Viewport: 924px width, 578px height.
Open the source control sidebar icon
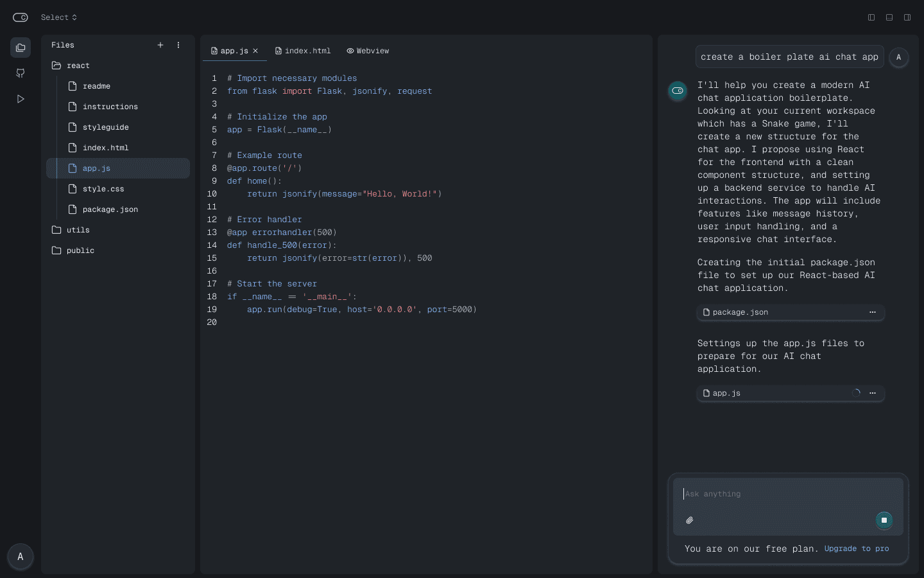[x=21, y=73]
